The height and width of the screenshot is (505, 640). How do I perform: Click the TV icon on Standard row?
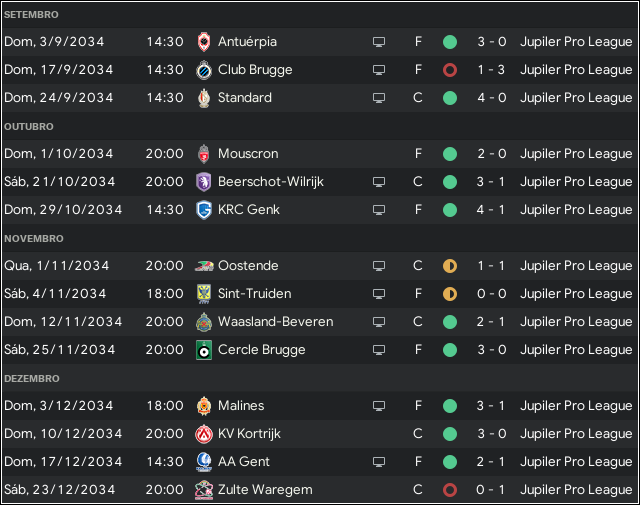point(379,98)
